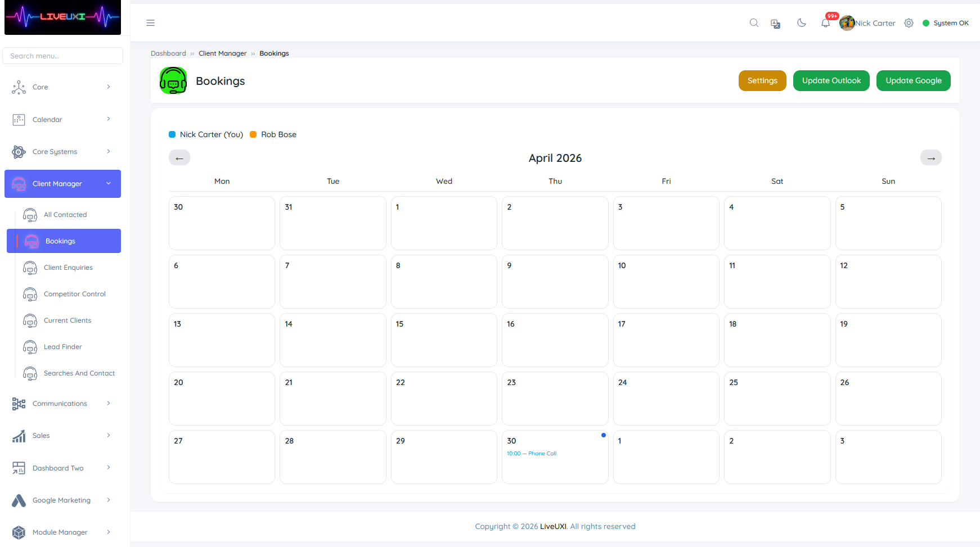Click the Core Systems atom icon
The width and height of the screenshot is (980, 547).
(x=19, y=152)
